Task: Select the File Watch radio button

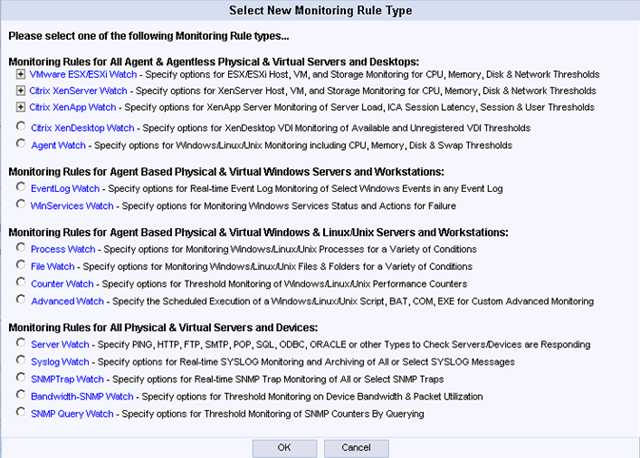Action: tap(21, 265)
